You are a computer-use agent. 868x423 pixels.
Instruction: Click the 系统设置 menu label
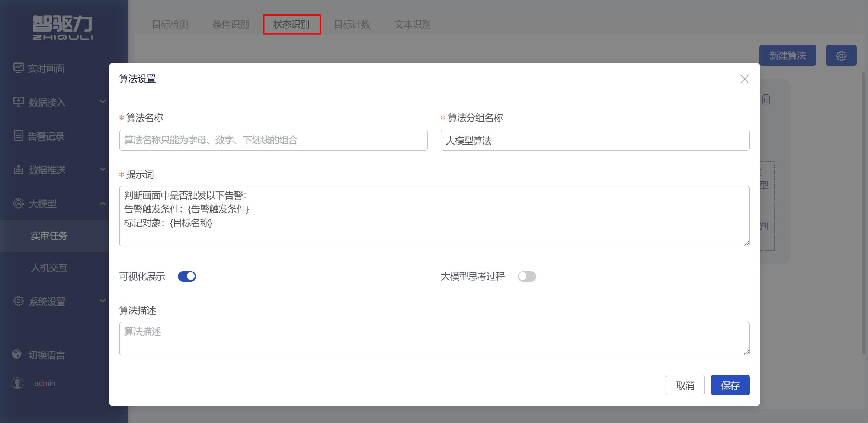(x=47, y=301)
